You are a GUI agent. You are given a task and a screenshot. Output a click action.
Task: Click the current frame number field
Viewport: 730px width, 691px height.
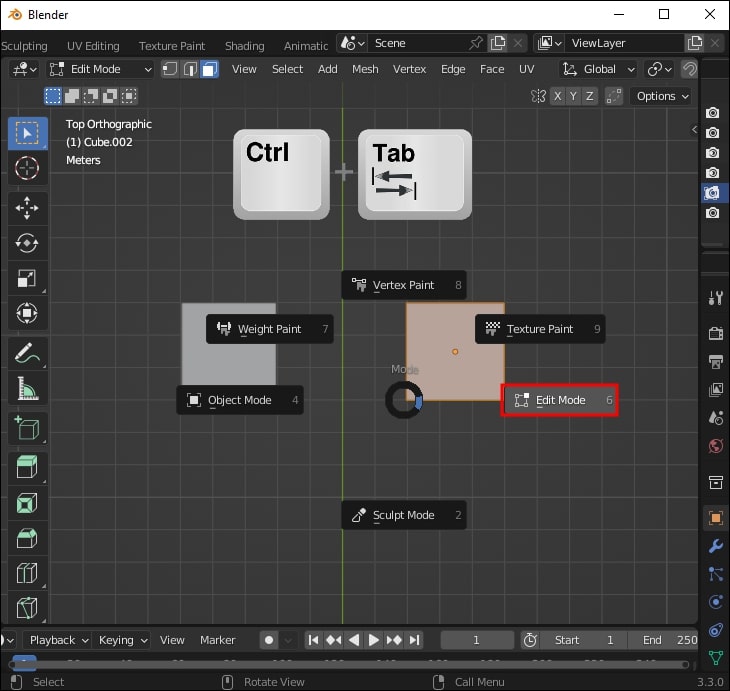477,640
